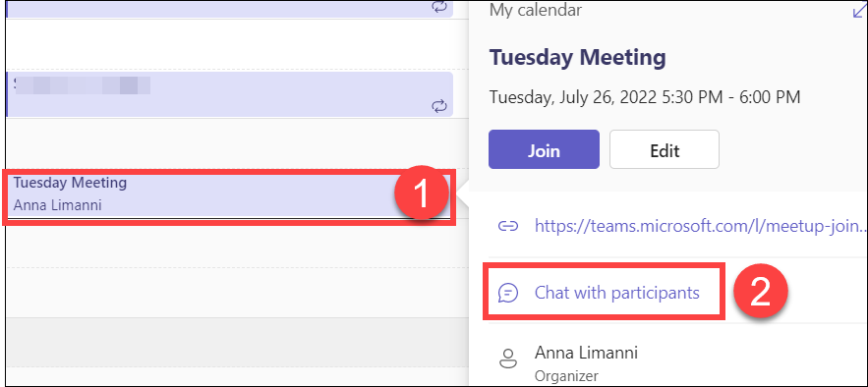
Task: Click the recurrence icon on the topmost event
Action: point(439,7)
